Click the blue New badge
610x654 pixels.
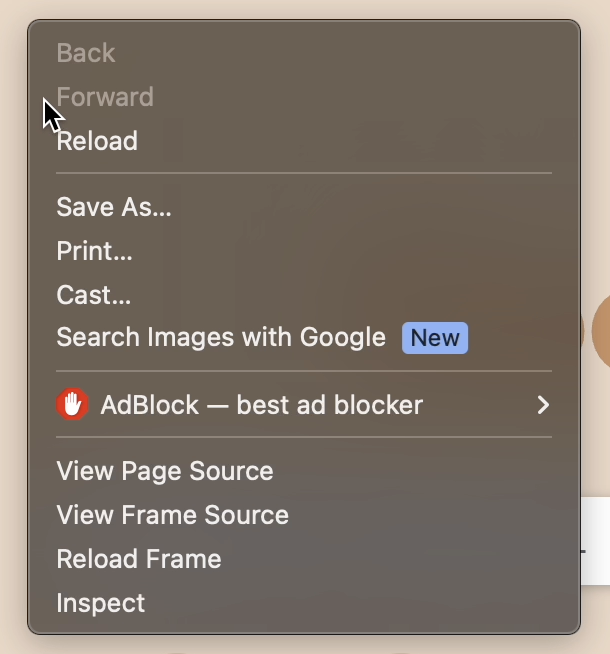tap(435, 337)
